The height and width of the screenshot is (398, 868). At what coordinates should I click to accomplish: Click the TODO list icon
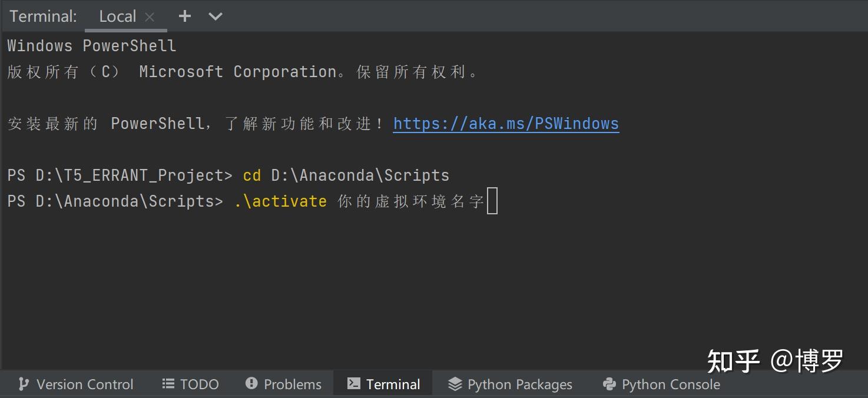pyautogui.click(x=168, y=384)
